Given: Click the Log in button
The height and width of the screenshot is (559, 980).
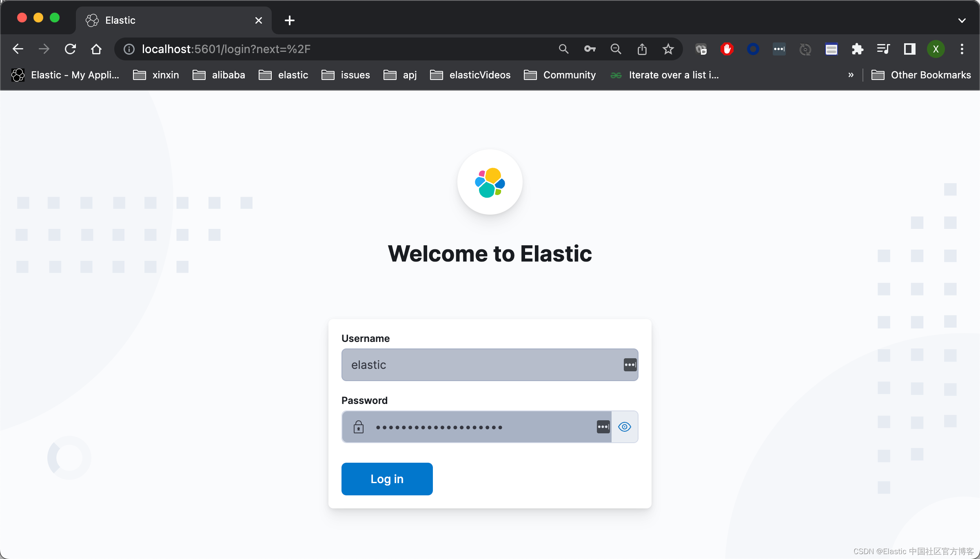Looking at the screenshot, I should pyautogui.click(x=387, y=479).
